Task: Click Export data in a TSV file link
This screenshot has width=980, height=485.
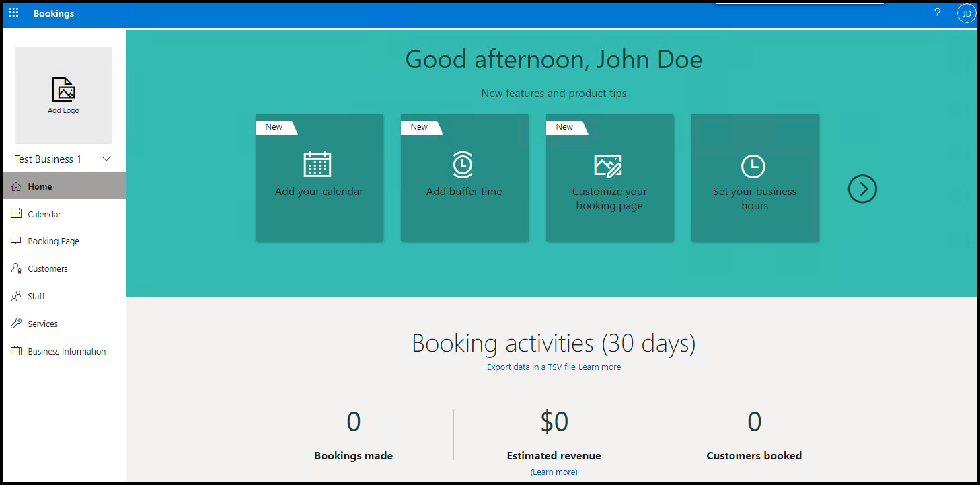Action: [x=531, y=367]
